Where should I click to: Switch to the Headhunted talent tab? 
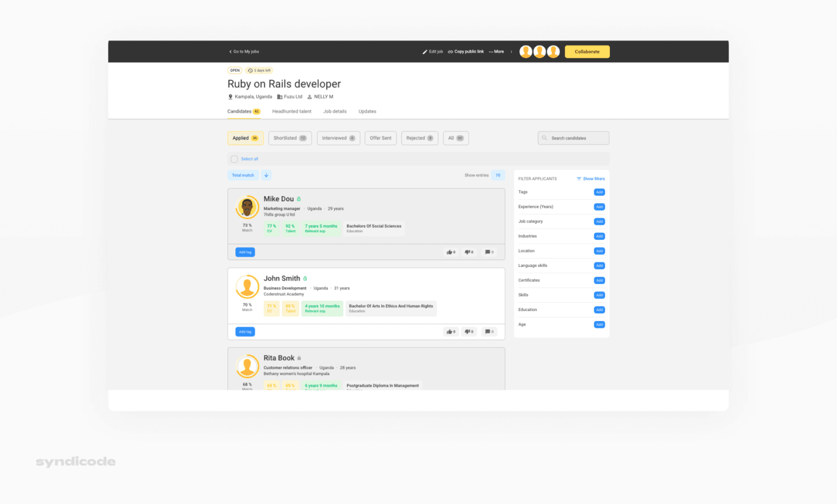(x=292, y=111)
